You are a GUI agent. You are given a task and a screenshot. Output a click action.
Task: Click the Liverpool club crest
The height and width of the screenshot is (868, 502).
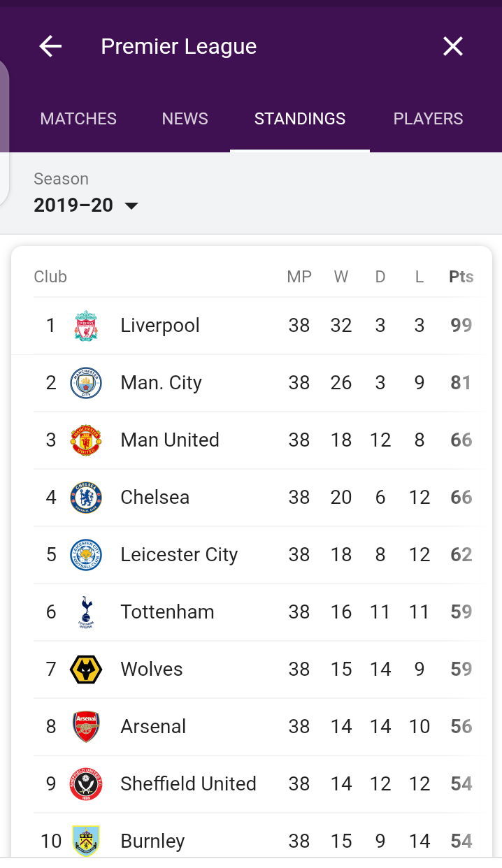tap(86, 326)
